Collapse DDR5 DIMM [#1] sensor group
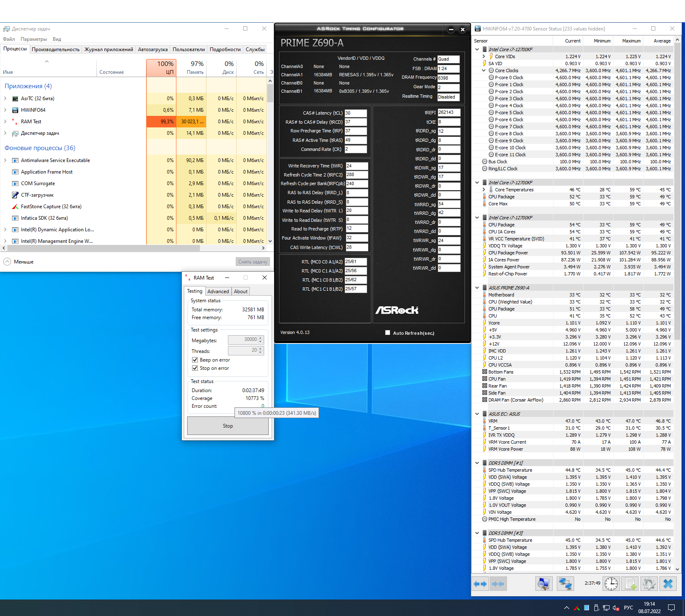685x616 pixels. (x=477, y=463)
